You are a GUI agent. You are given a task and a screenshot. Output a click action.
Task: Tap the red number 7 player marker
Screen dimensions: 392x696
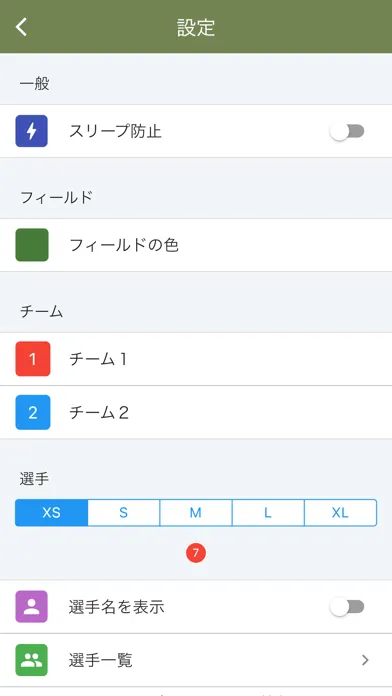coord(196,553)
